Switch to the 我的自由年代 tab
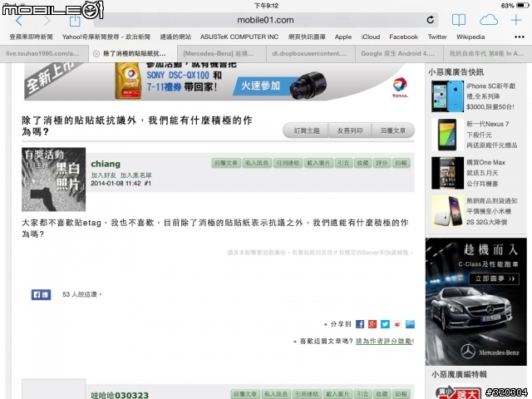532x399 pixels. (488, 53)
